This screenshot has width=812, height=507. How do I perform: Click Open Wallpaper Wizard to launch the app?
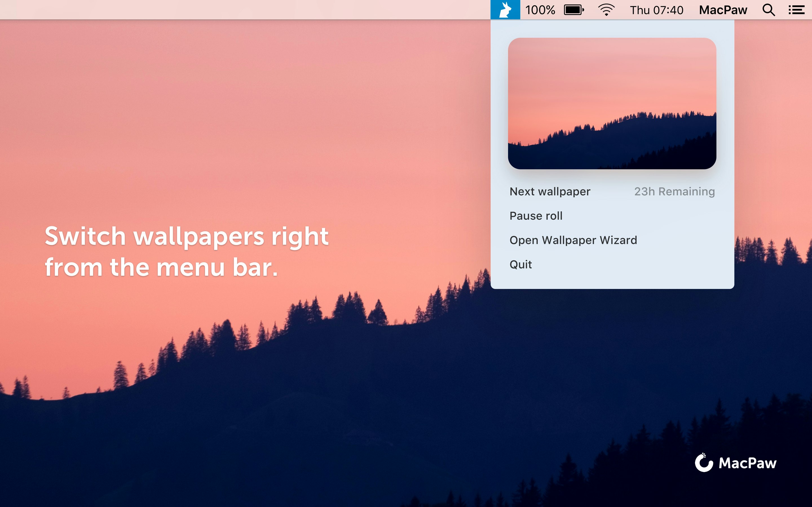coord(573,240)
